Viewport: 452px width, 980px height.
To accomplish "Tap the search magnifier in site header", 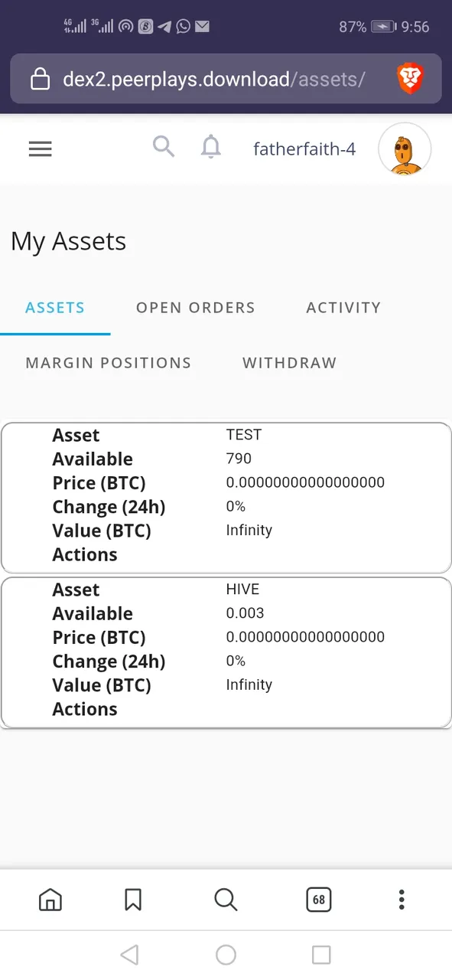I will coord(164,145).
